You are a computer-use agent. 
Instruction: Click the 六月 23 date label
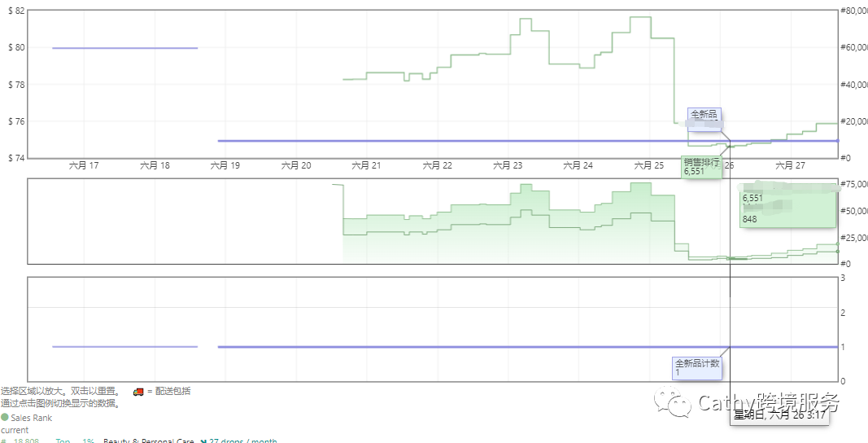point(508,165)
